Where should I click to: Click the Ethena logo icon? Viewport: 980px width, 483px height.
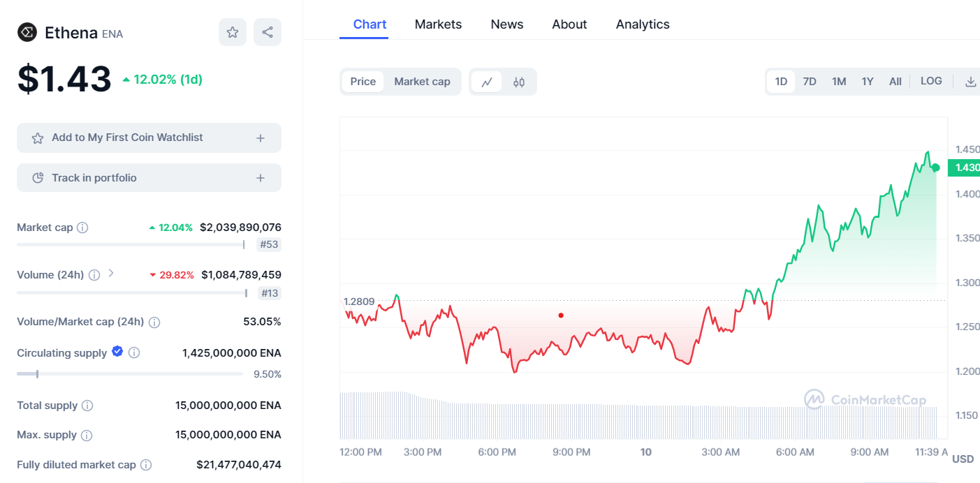pos(27,32)
